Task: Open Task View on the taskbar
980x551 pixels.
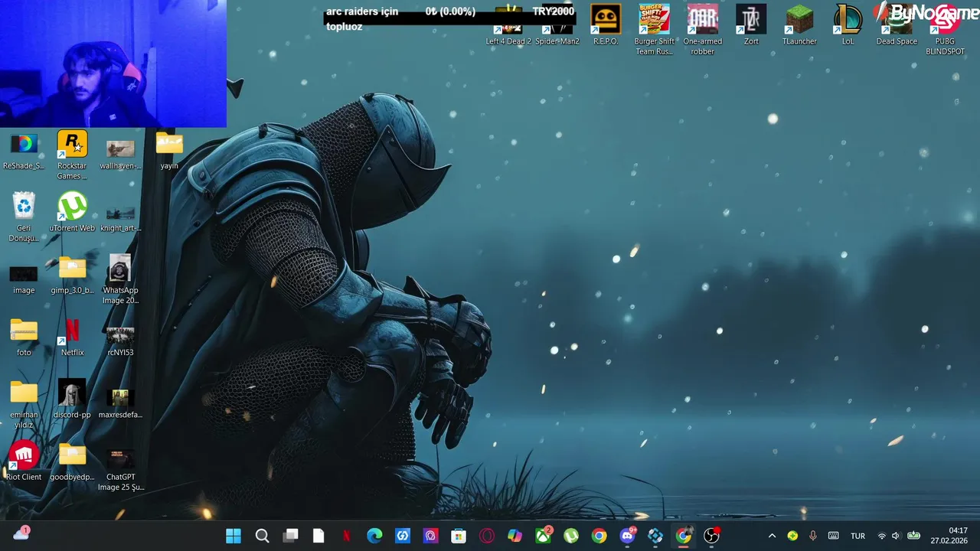Action: [290, 536]
